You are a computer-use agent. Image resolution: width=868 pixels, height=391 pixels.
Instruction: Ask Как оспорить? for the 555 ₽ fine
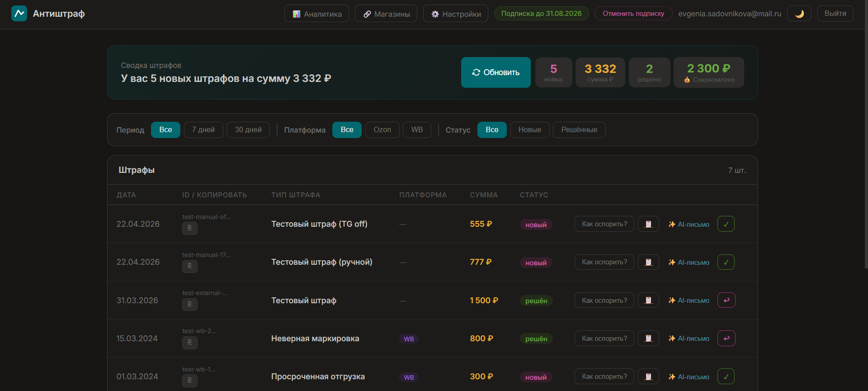604,224
